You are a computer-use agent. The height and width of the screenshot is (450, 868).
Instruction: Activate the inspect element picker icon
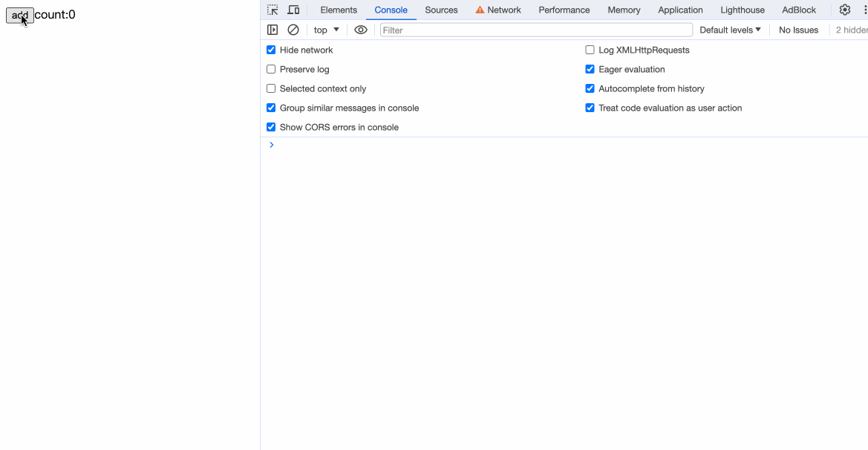[x=273, y=10]
